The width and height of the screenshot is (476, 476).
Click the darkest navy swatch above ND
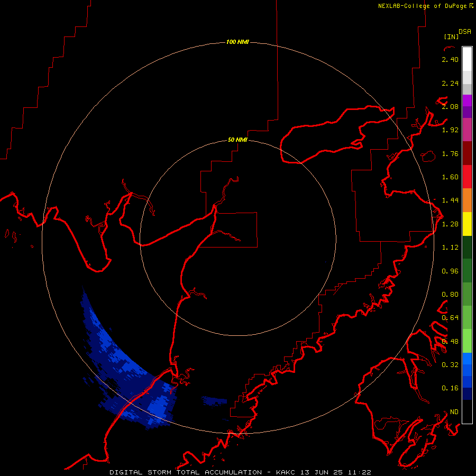pos(467,394)
